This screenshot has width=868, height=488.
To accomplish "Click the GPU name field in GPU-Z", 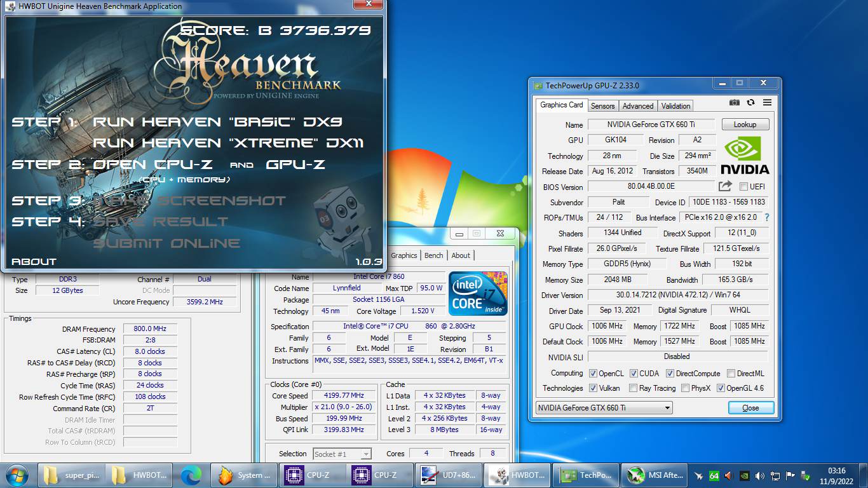I will 651,125.
